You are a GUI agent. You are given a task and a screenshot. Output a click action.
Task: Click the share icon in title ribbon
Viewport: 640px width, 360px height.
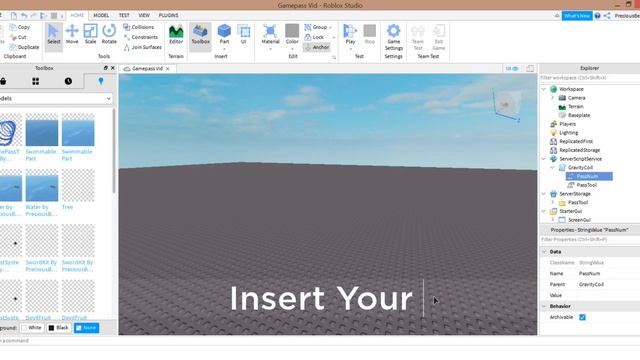(607, 16)
